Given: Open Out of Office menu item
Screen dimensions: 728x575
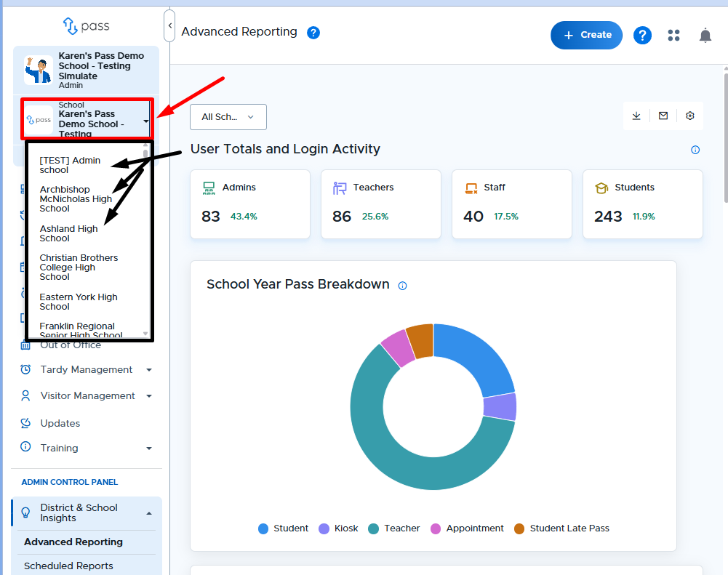Looking at the screenshot, I should (71, 345).
